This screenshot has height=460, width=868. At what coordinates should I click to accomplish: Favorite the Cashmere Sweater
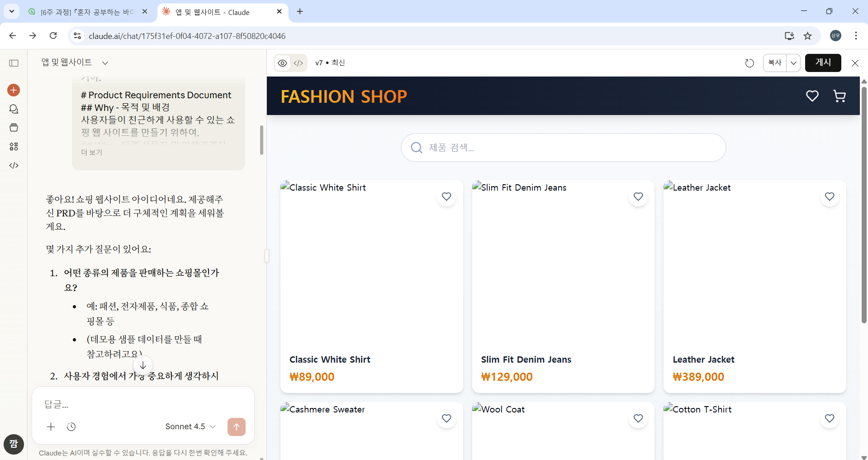(x=446, y=418)
